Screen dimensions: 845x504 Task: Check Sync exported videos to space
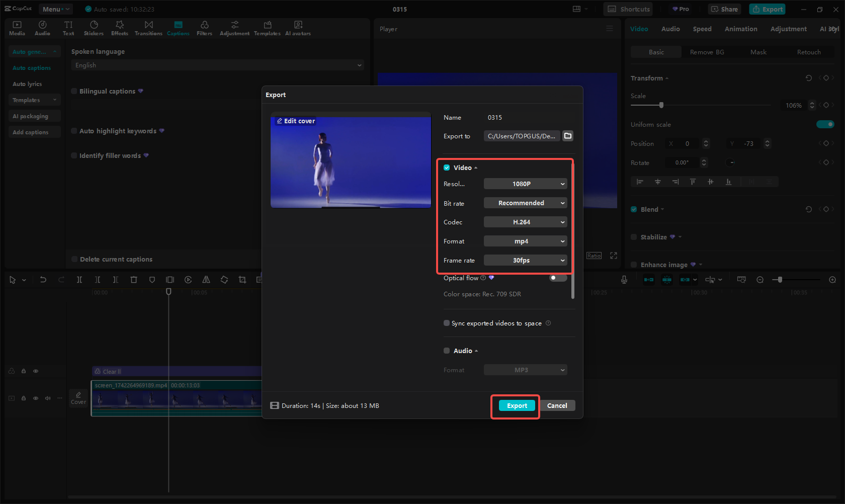447,323
